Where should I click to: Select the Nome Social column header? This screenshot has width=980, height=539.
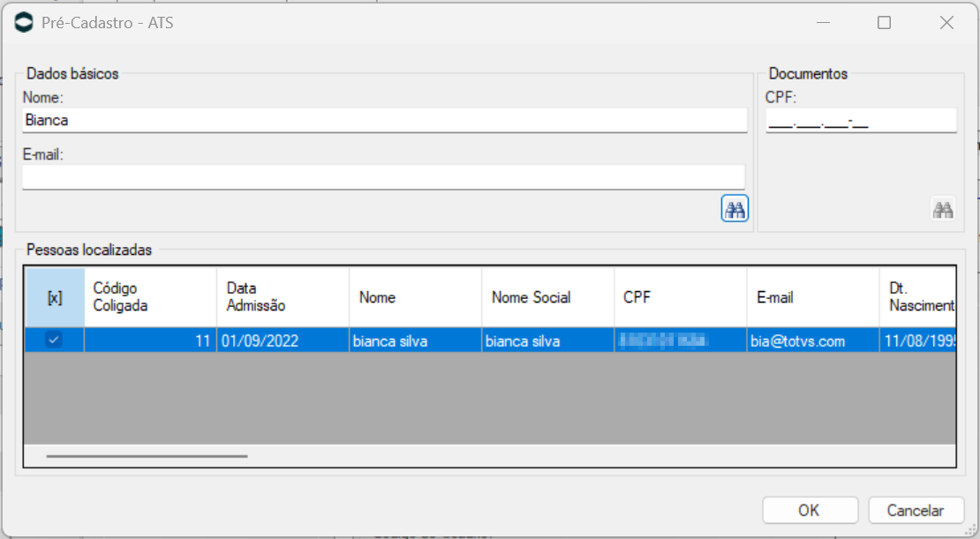tap(548, 297)
